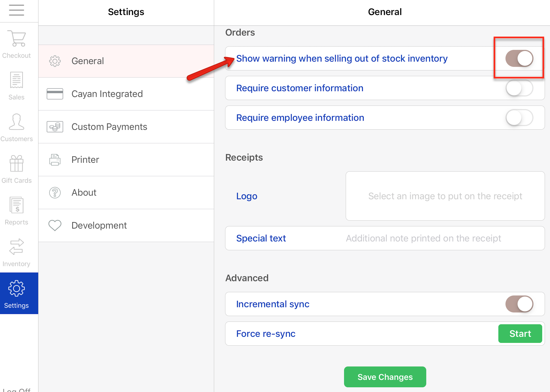Start Force re-sync
Viewport: 550px width, 392px height.
tap(520, 334)
